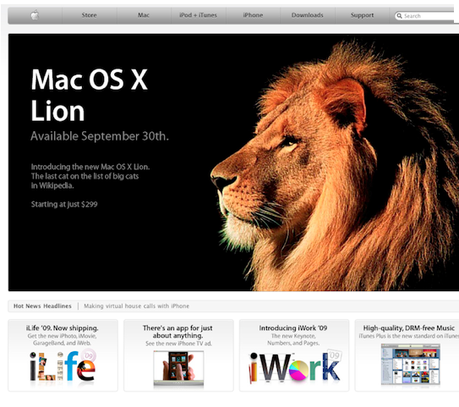Open the Downloads tab
459x407 pixels.
tap(307, 15)
